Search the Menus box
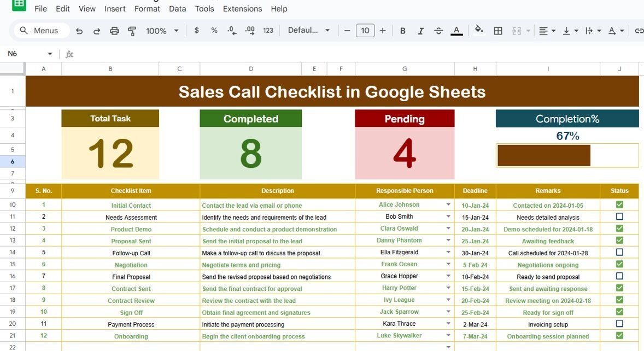Viewport: 644px width, 351px height. pyautogui.click(x=42, y=31)
